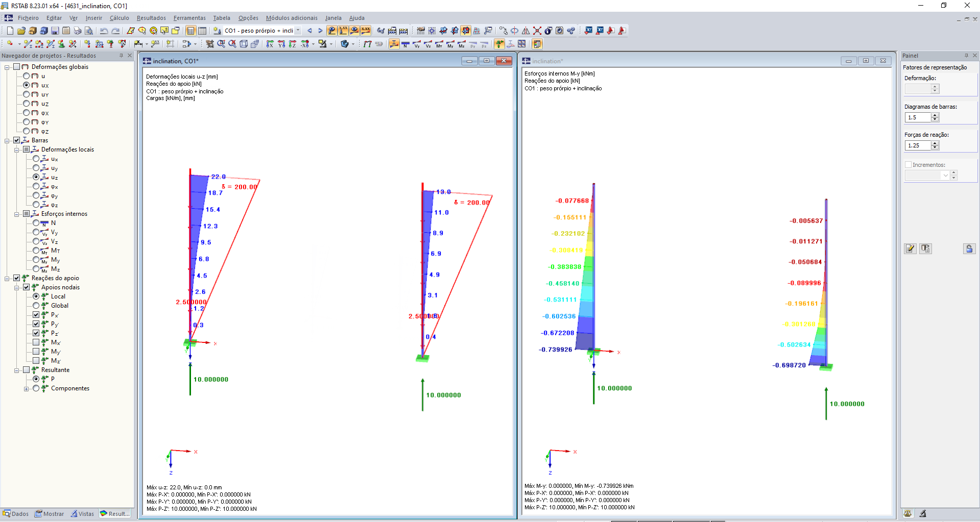Toggle the Deformações globais checkbox
980x522 pixels.
click(17, 67)
